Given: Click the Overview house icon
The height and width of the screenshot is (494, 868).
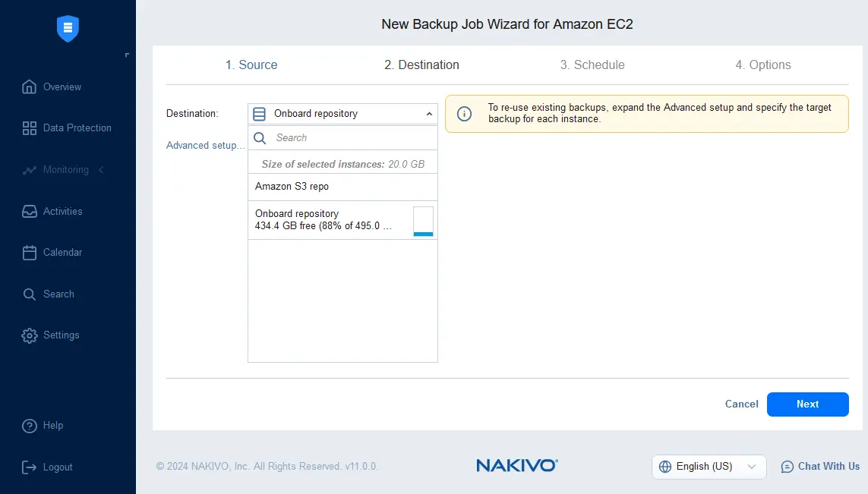Looking at the screenshot, I should [30, 87].
